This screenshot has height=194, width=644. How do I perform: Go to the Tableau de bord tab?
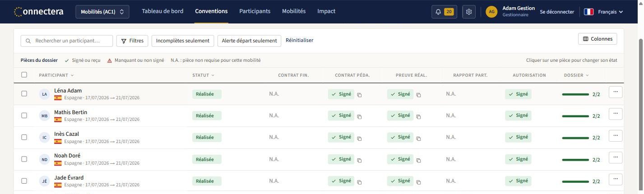coord(162,11)
